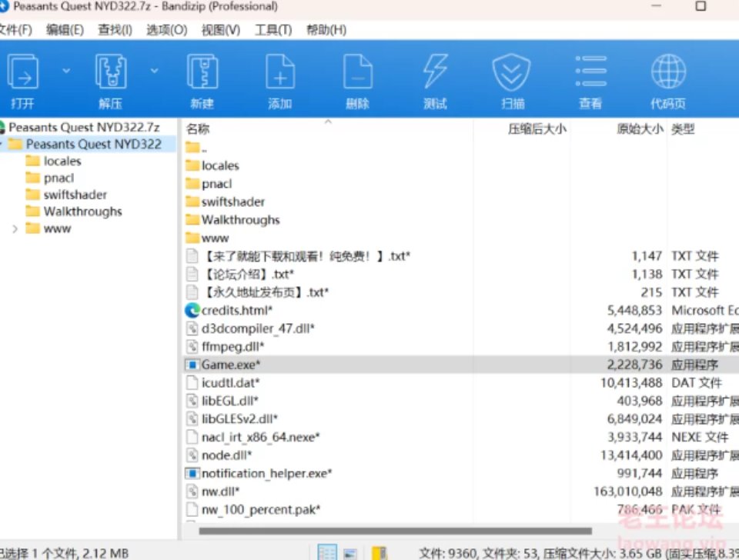Select d3dcompiler_47.dll file
Viewport: 739px width, 560px height.
click(x=258, y=328)
